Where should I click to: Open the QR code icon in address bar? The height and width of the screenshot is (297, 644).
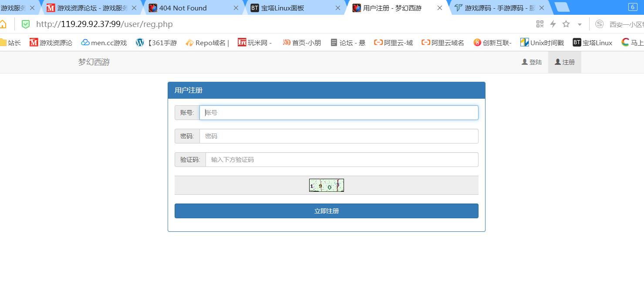[x=540, y=24]
